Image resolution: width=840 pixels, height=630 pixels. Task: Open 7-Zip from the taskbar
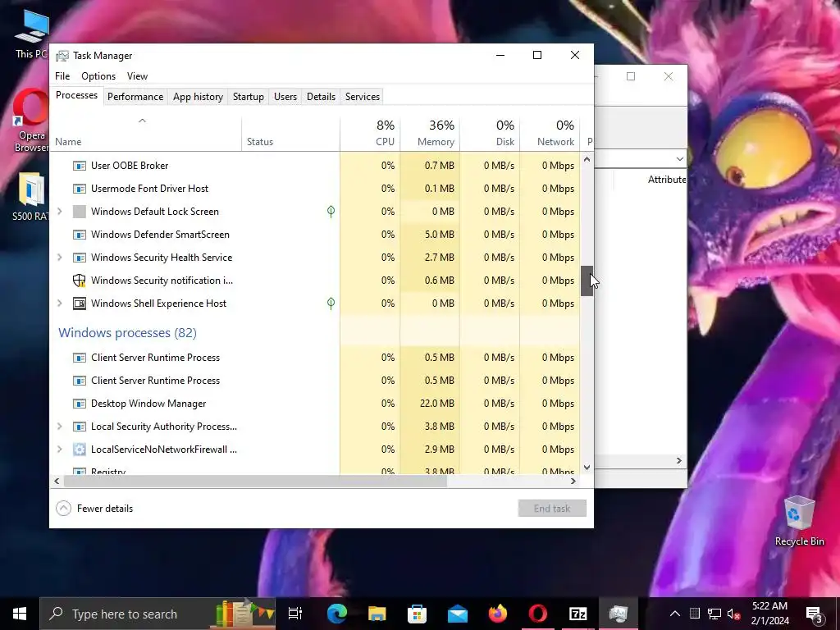[578, 614]
